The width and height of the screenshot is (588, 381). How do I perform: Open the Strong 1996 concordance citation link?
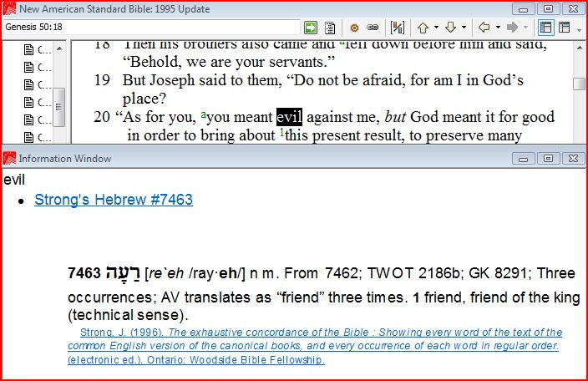coord(315,346)
